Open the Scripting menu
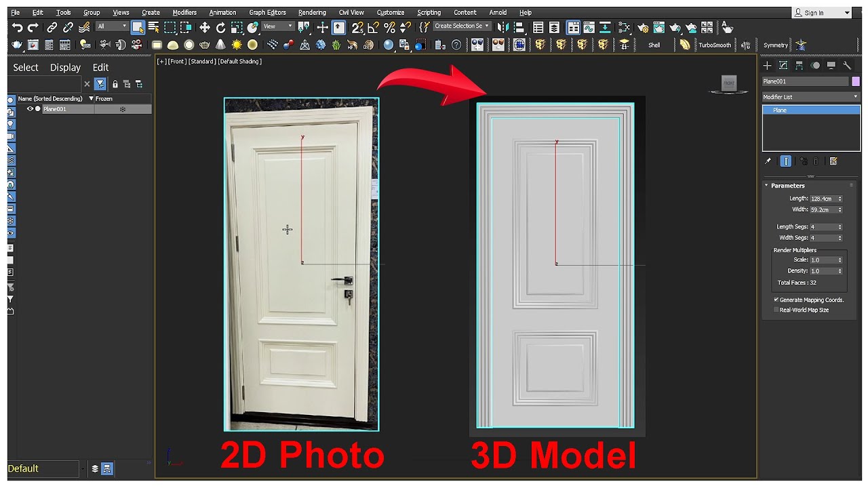 pyautogui.click(x=429, y=12)
